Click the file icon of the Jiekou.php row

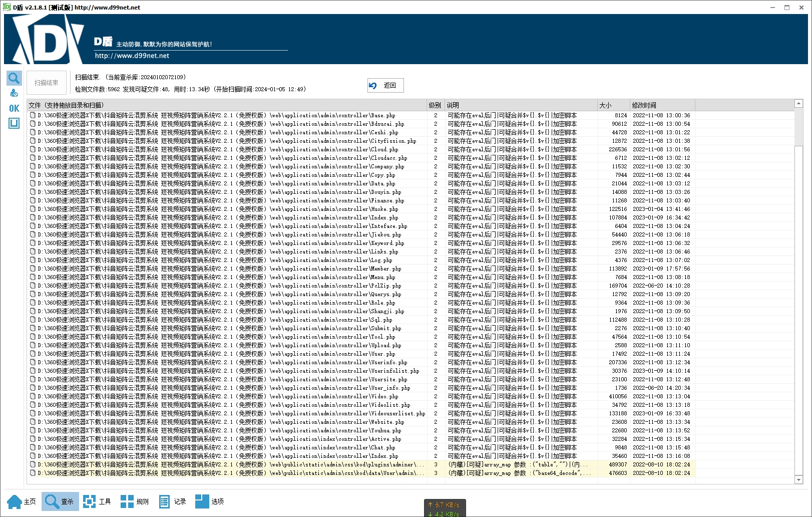[x=33, y=234]
